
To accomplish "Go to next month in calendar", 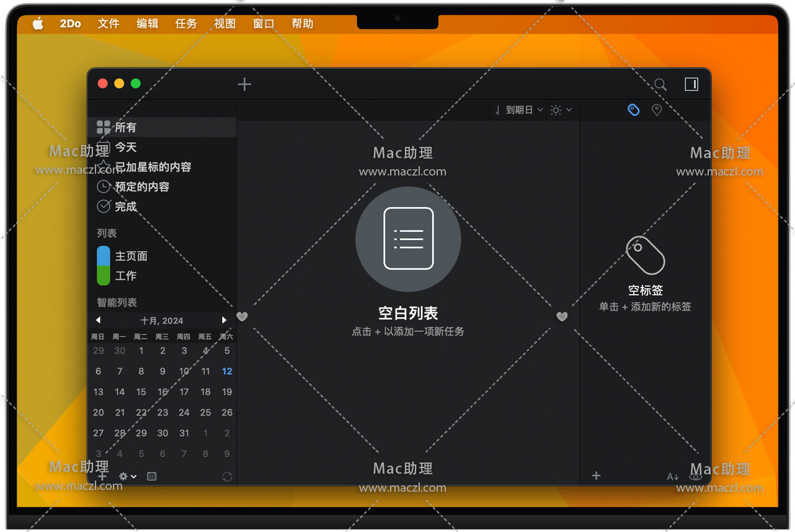I will 224,320.
